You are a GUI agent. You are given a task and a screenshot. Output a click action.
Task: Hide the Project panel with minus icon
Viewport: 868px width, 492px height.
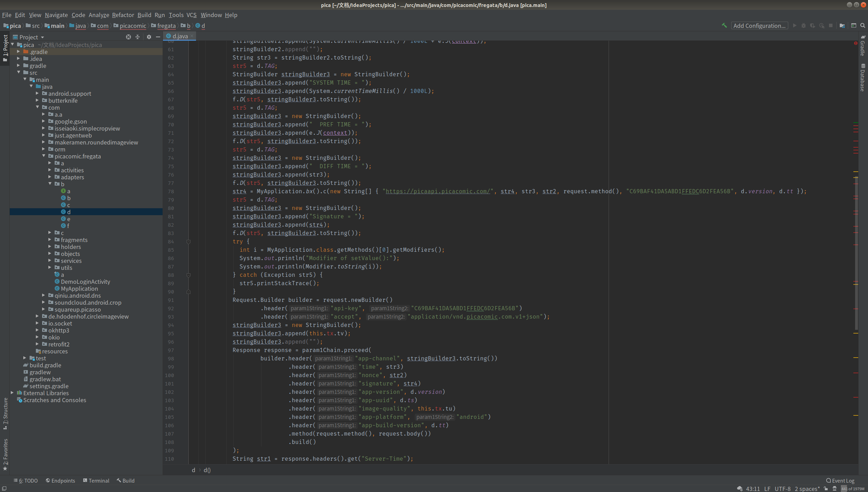pos(158,37)
